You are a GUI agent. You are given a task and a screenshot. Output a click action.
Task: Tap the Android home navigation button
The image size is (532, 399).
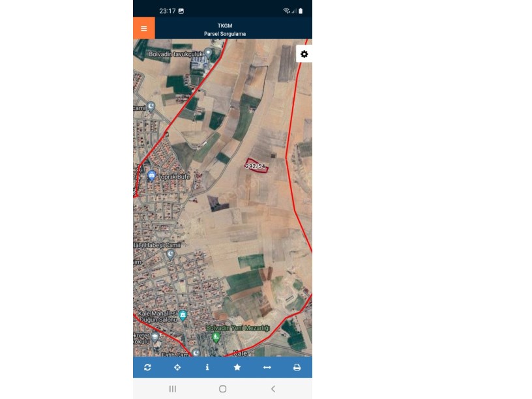point(222,389)
